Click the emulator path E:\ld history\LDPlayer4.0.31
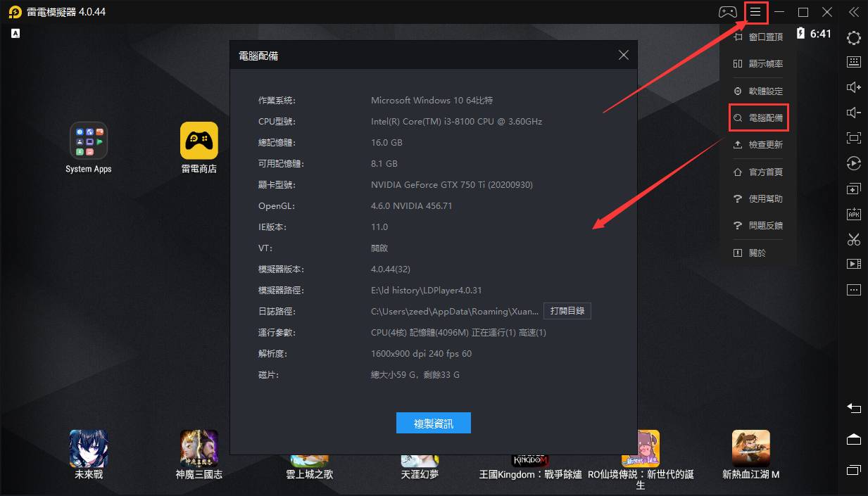This screenshot has height=496, width=868. (x=427, y=291)
